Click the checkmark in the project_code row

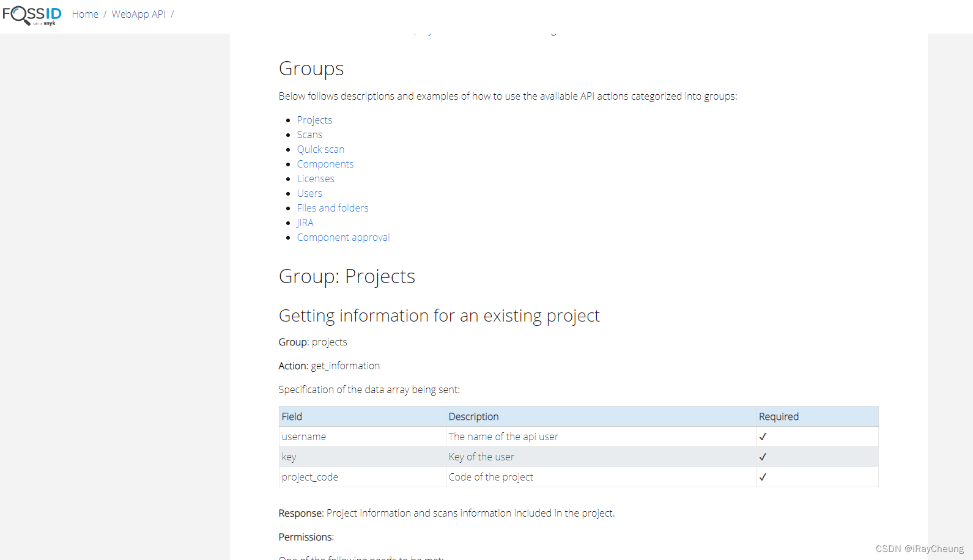763,477
